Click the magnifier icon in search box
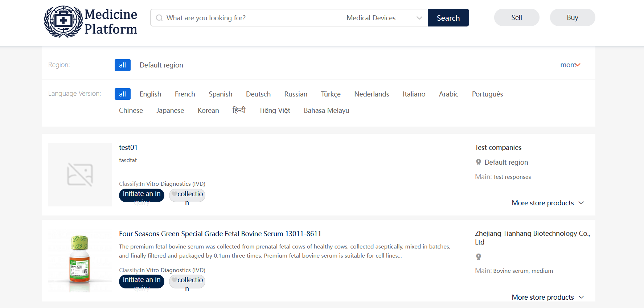Screen dimensions: 644x308 point(159,18)
